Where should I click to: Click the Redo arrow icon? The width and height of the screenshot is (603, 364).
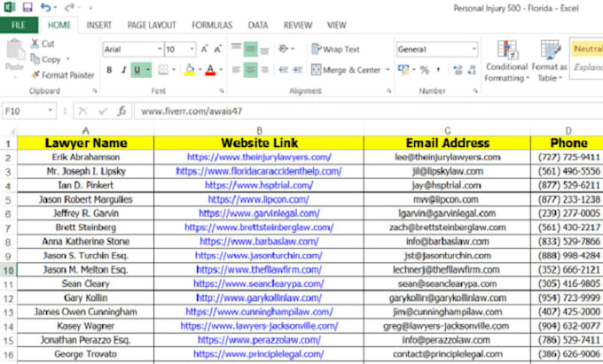point(69,7)
